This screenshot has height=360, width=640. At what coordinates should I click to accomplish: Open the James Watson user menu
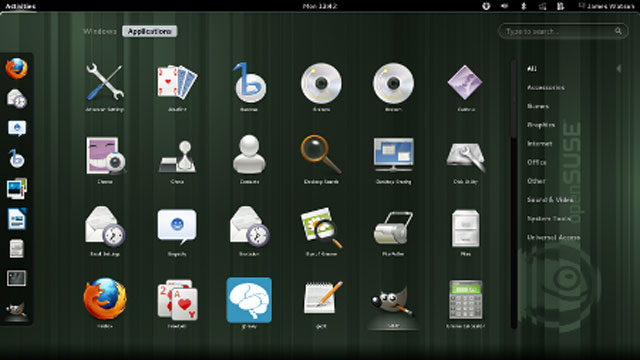click(606, 6)
